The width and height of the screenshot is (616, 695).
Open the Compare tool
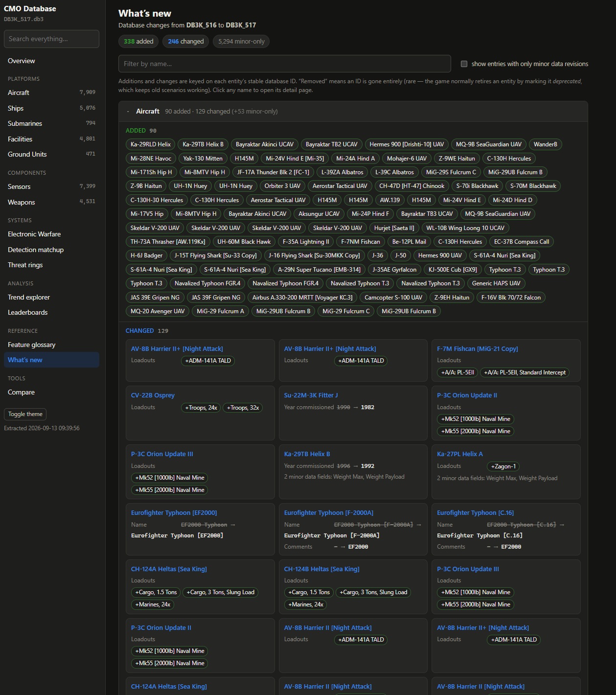[x=51, y=392]
